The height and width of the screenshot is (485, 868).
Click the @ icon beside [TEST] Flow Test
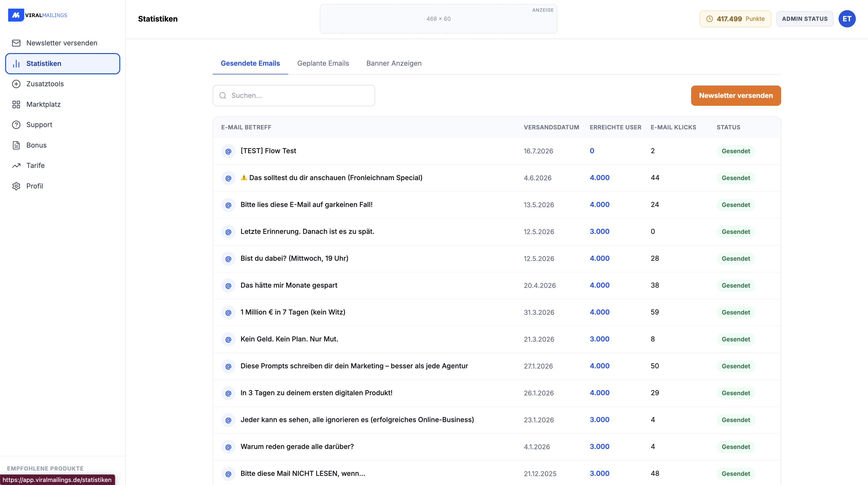click(x=228, y=151)
